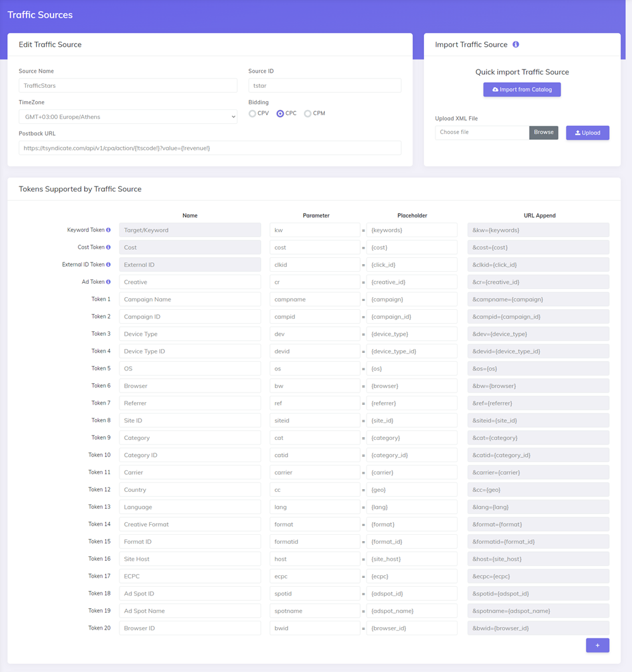Click the siteid parameter field
632x672 pixels.
315,420
